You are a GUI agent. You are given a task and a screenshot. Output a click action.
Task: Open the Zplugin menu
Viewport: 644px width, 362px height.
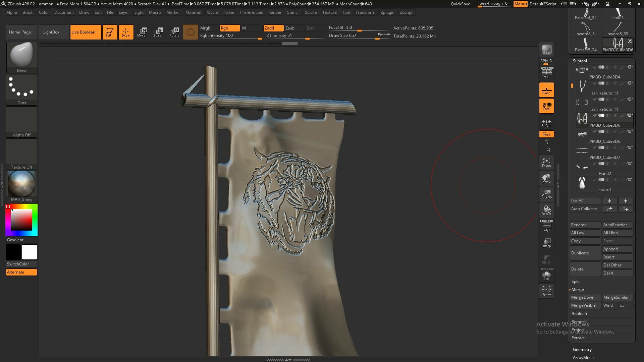387,12
